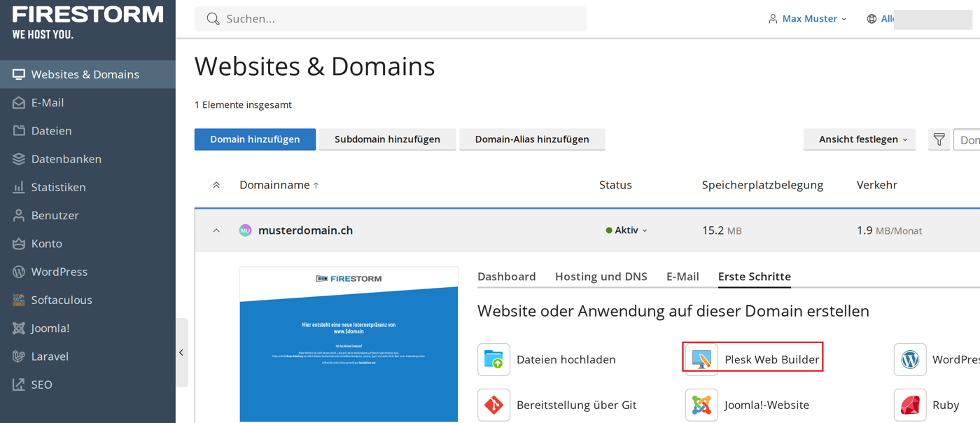Open the Aktiv status dropdown
Screen dimensions: 980x423
[626, 230]
